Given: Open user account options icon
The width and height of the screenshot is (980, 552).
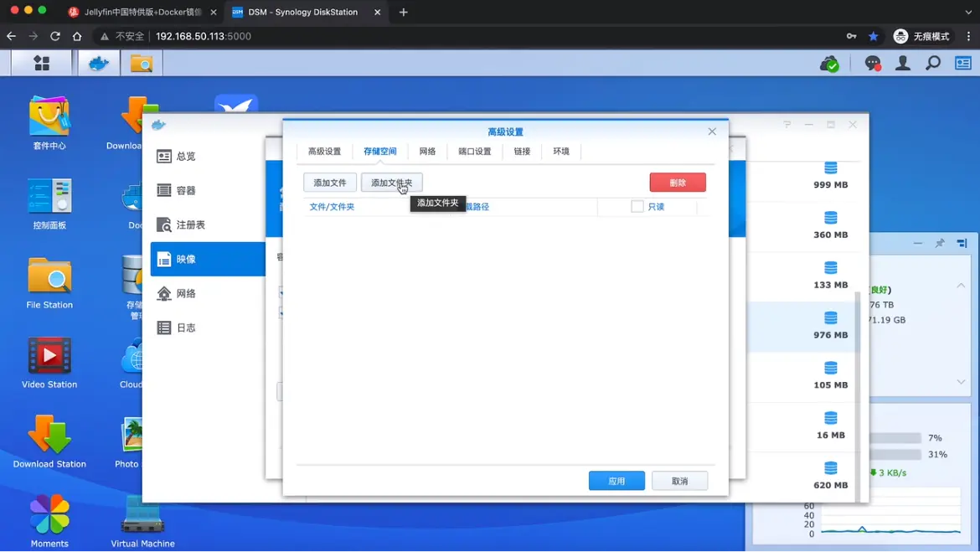Looking at the screenshot, I should 903,64.
